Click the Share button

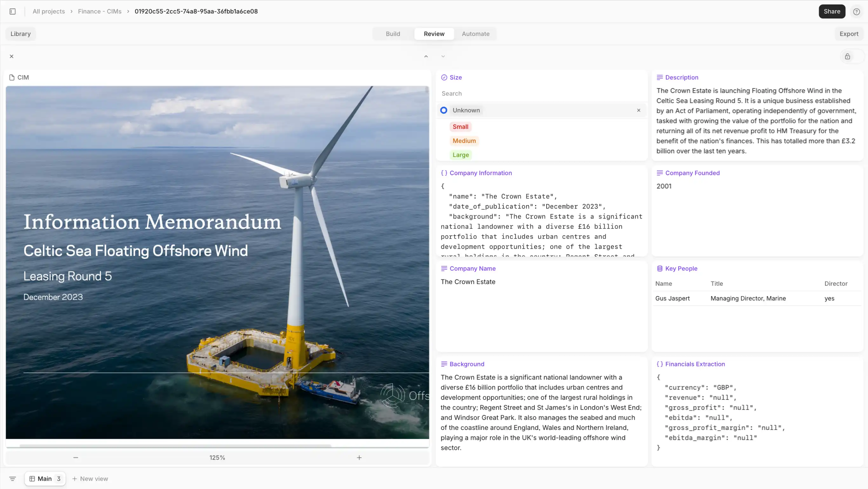pos(832,11)
